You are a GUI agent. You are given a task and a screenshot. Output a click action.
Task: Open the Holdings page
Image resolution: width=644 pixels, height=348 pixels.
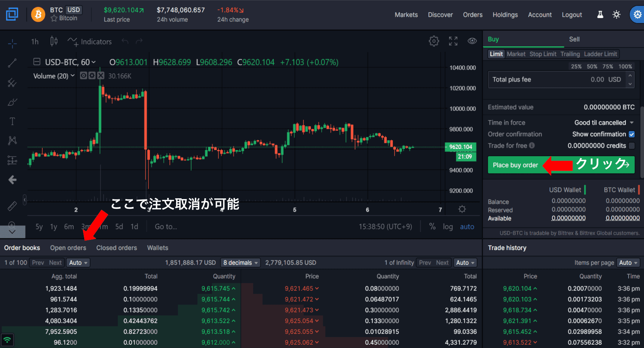(x=505, y=15)
